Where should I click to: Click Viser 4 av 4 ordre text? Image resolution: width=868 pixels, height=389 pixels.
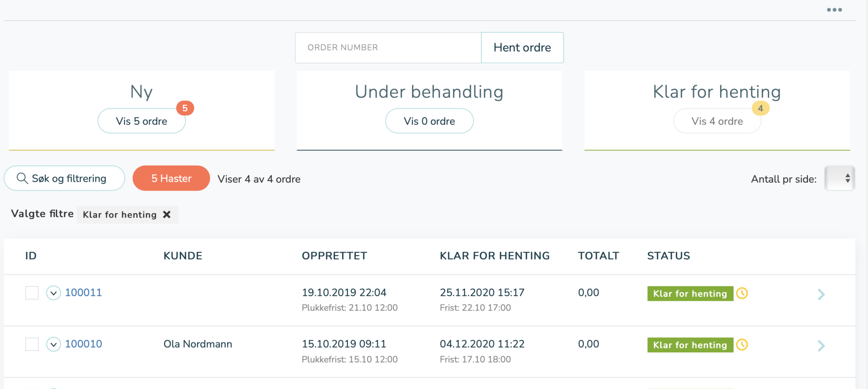(x=259, y=179)
